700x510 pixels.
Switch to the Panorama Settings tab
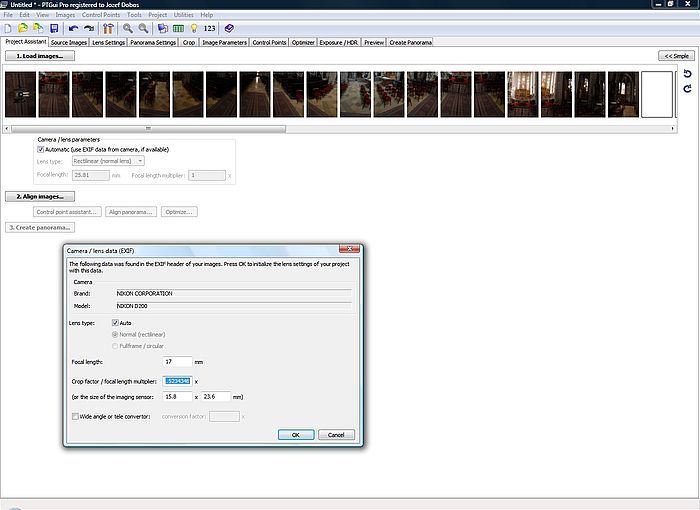[x=153, y=43]
